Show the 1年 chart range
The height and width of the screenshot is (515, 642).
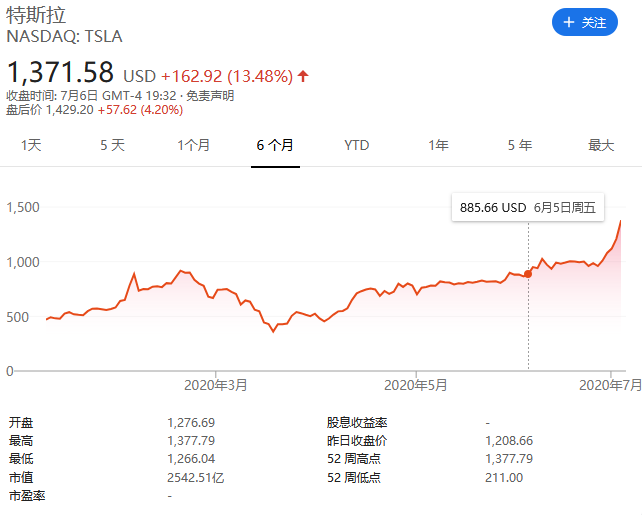point(438,145)
